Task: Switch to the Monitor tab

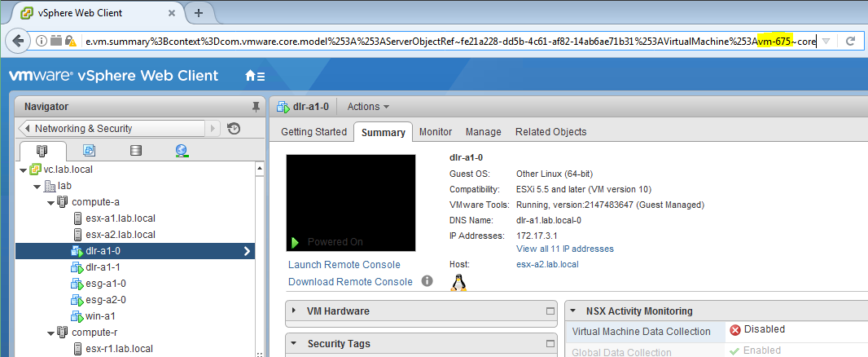Action: point(436,132)
